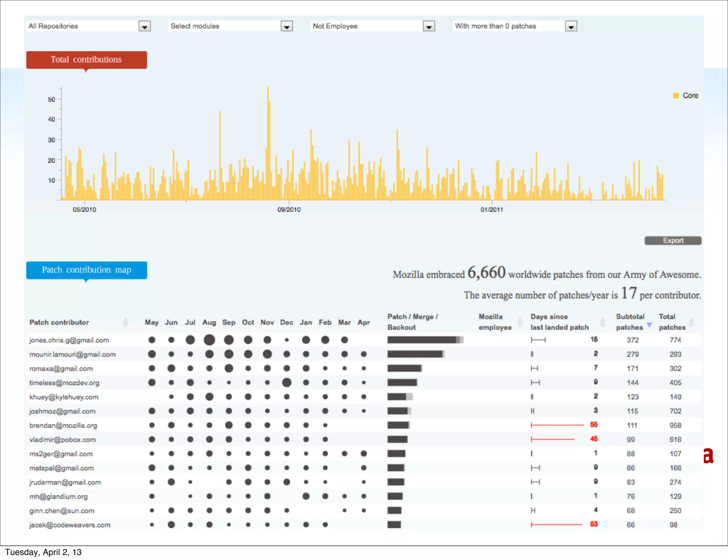
Task: Click the Core legend color swatch
Action: point(676,96)
